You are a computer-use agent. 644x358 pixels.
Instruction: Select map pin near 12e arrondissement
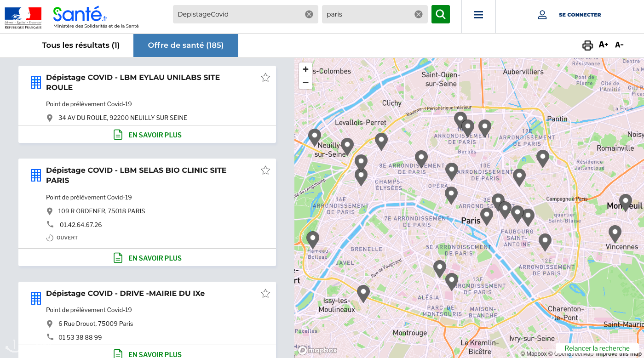[x=545, y=241]
